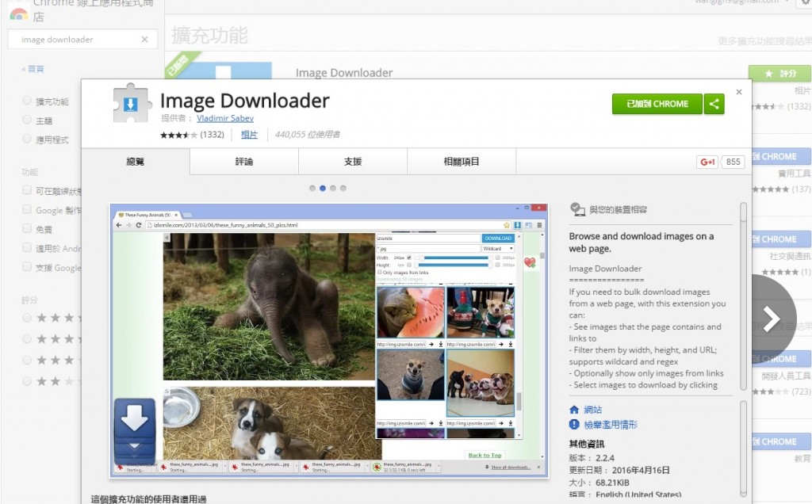Open the 網站 link

593,410
